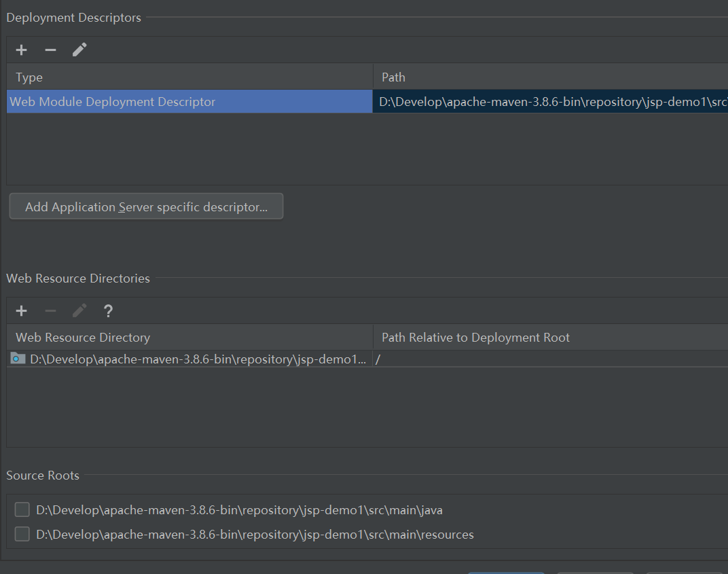This screenshot has width=728, height=574.
Task: Click the Web Resource Directory column header
Action: (x=83, y=338)
